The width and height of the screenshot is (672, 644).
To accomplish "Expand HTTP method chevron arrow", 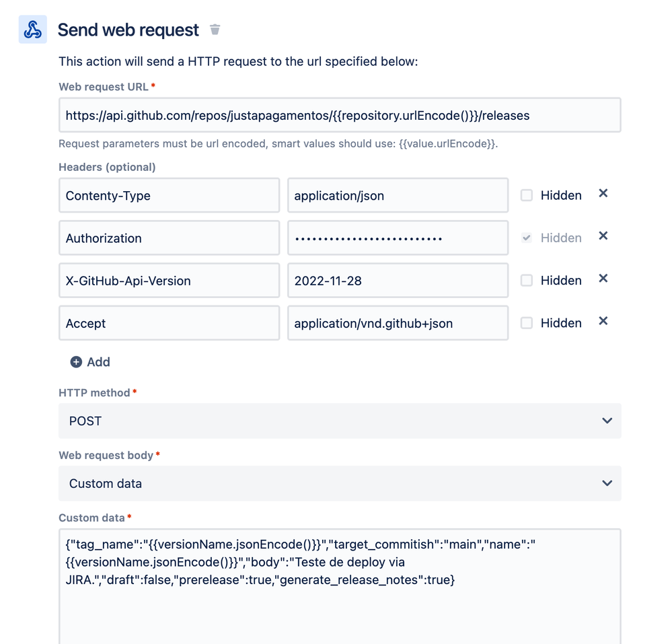I will pos(607,421).
